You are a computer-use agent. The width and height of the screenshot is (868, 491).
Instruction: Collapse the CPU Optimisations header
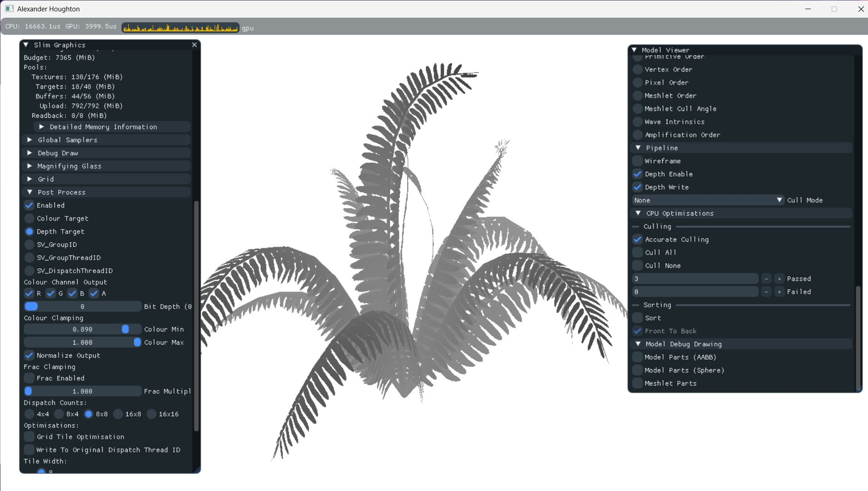[638, 213]
